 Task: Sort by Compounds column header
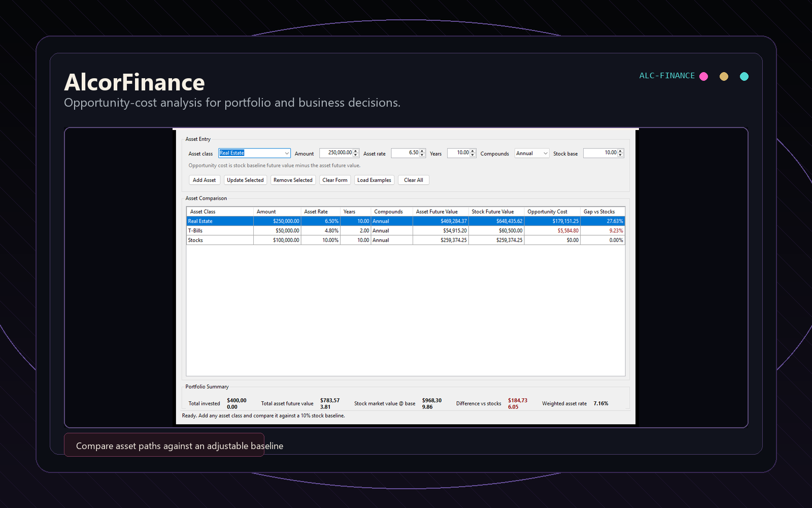coord(392,212)
